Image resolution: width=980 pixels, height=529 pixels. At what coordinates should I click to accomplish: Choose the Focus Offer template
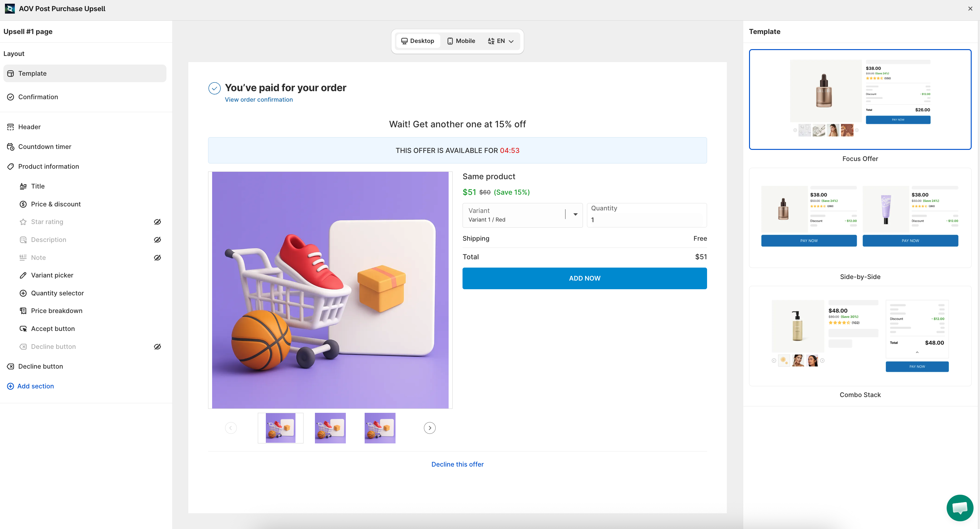(860, 100)
